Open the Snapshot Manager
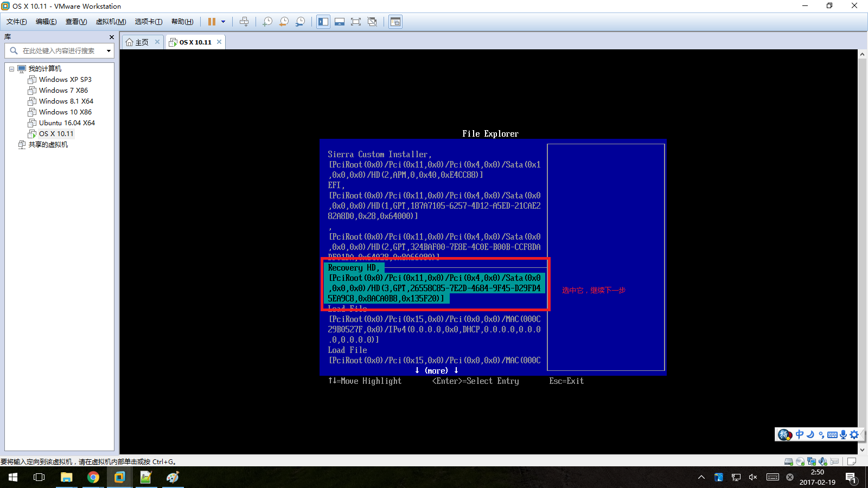The width and height of the screenshot is (868, 488). click(300, 22)
